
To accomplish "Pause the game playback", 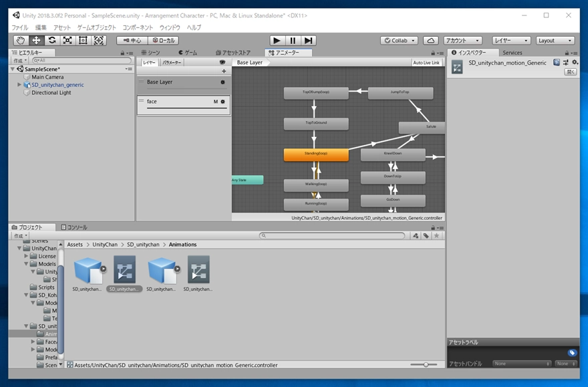I will point(293,41).
